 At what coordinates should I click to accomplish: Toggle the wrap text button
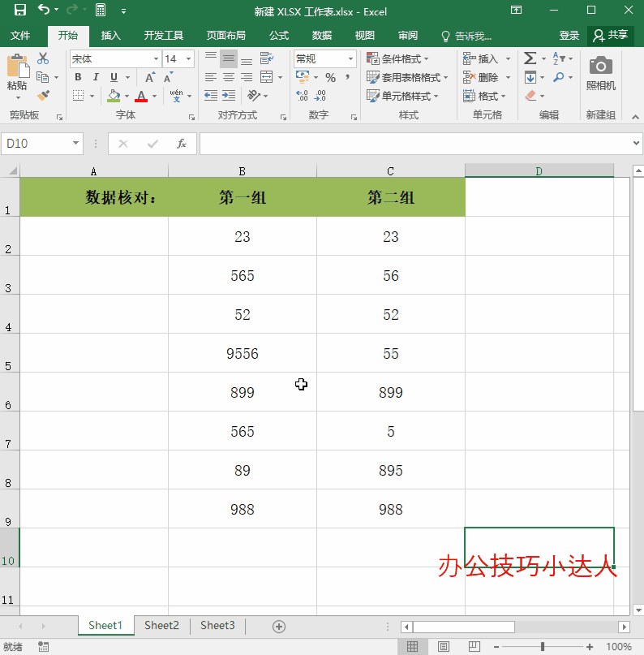point(266,59)
